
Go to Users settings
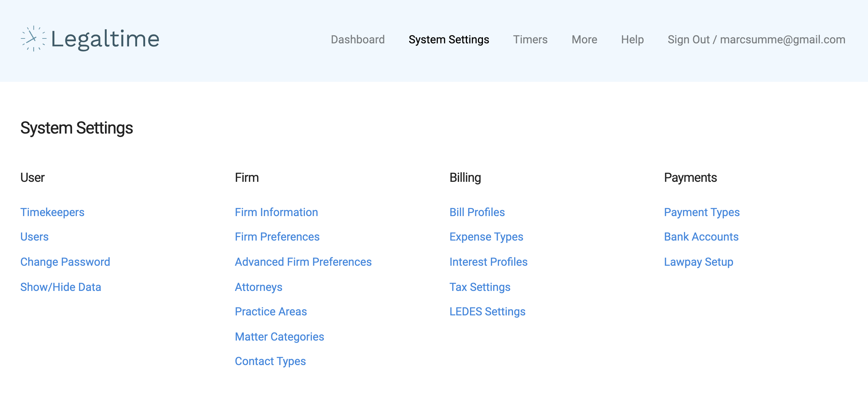[34, 237]
